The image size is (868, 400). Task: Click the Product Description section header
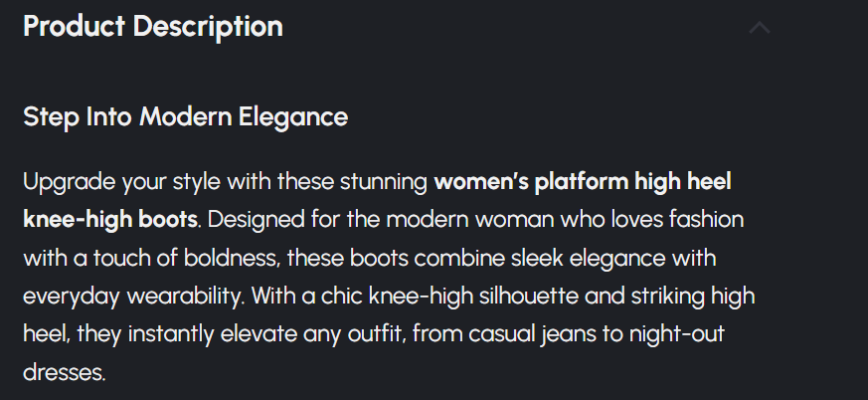[x=153, y=27]
